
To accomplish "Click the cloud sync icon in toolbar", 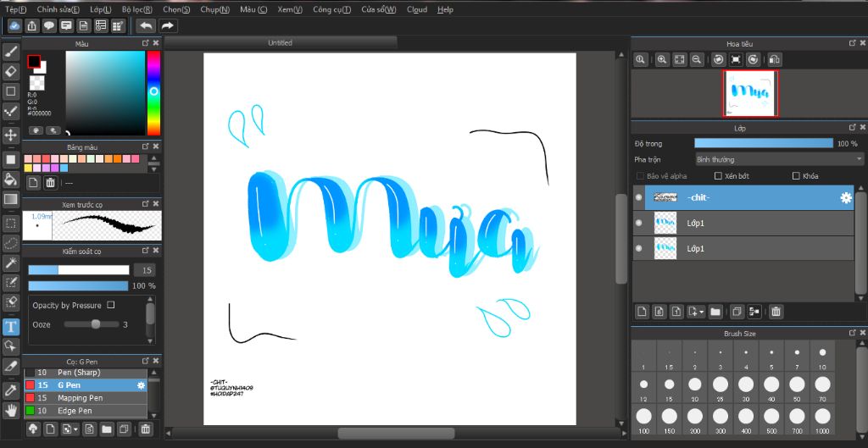I will 15,25.
